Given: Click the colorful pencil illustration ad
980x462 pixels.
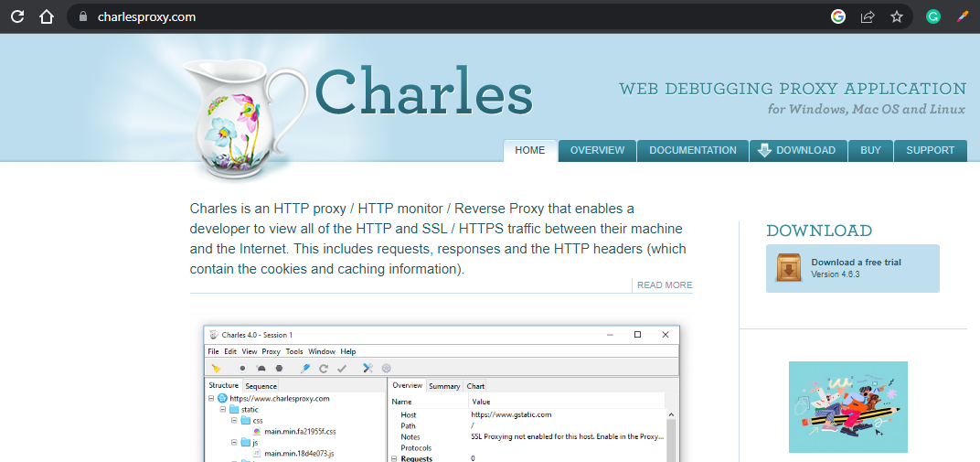Looking at the screenshot, I should pos(848,407).
